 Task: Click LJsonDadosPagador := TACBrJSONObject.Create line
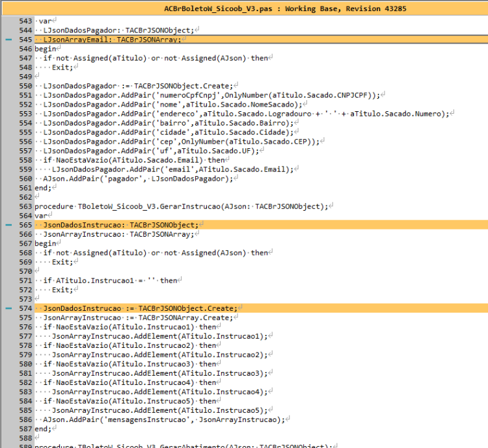click(x=138, y=86)
